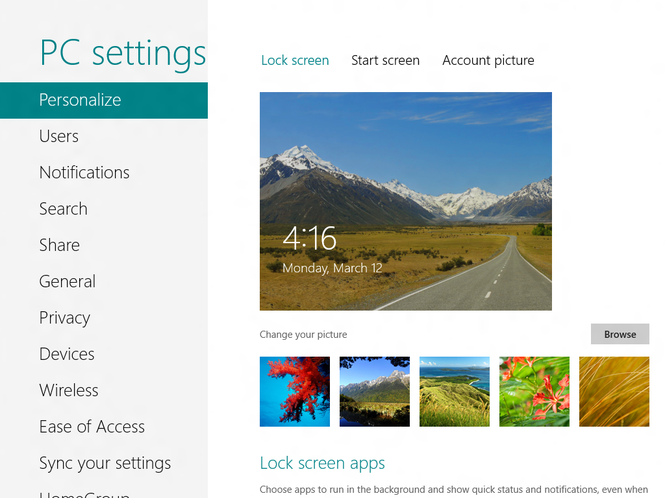Select Personalize in the PC settings list
The height and width of the screenshot is (498, 665).
coord(104,100)
